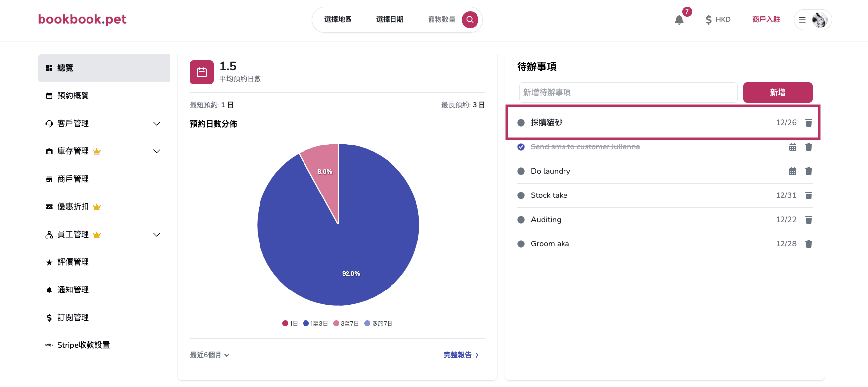Click the 員工管理 org chart icon

[49, 235]
